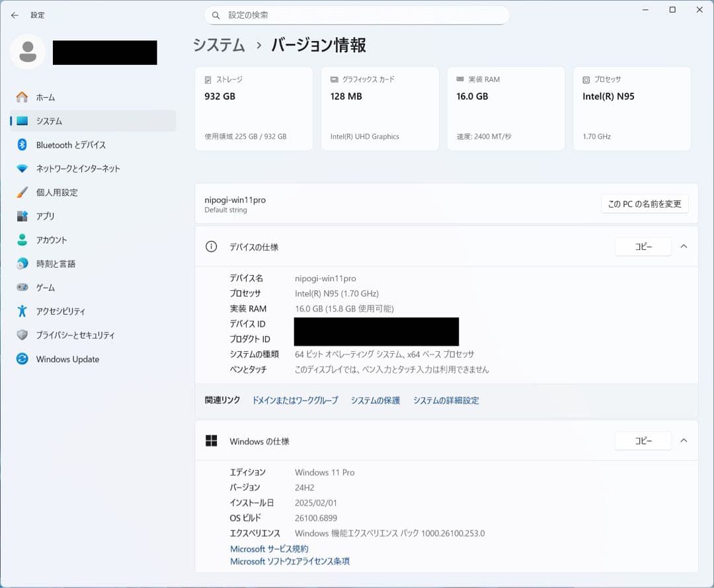Collapse the Windows の仕様 section chevron
Image resolution: width=714 pixels, height=588 pixels.
point(684,441)
